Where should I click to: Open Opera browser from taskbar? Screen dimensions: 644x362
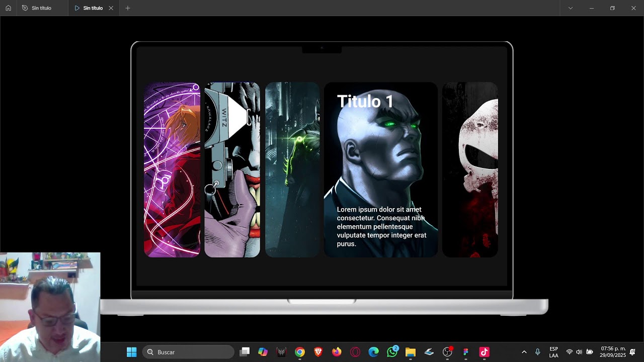[355, 352]
